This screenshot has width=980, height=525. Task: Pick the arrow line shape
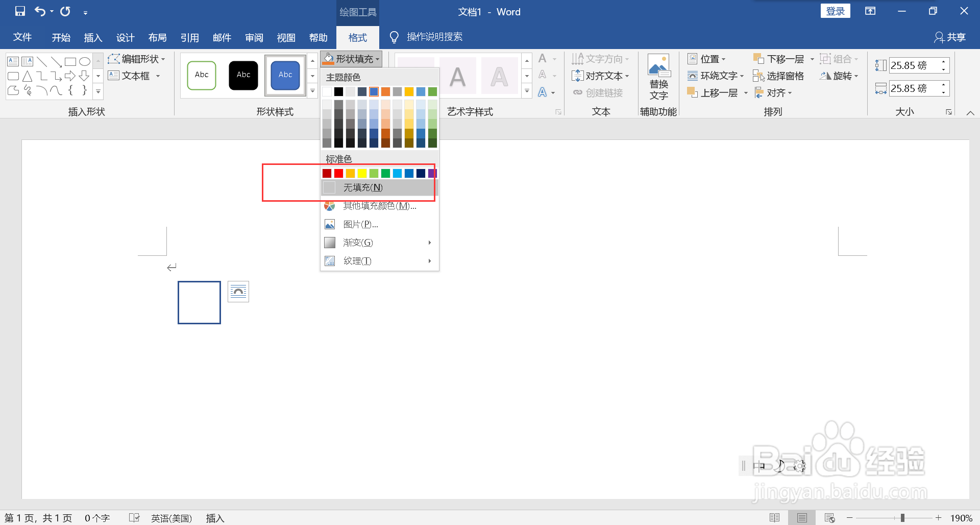point(56,62)
